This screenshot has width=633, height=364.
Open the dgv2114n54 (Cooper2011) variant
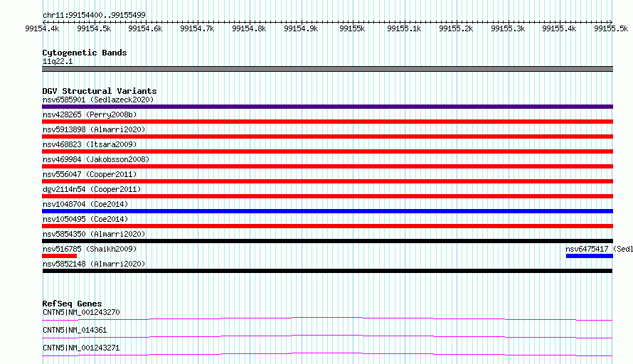pos(92,189)
